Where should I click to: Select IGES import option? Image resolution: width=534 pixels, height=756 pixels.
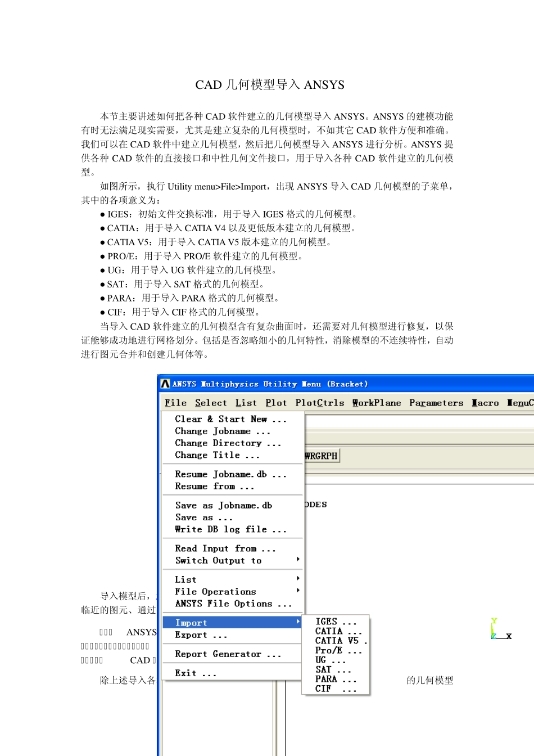point(336,622)
